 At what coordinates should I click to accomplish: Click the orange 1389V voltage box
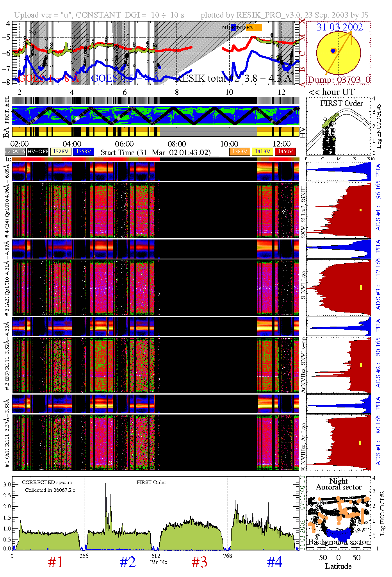239,152
